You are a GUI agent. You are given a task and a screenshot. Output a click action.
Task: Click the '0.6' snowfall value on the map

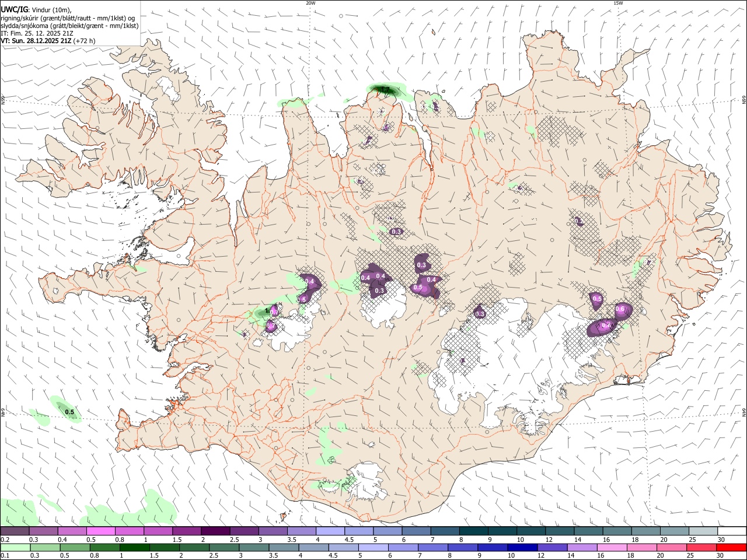tap(620, 309)
